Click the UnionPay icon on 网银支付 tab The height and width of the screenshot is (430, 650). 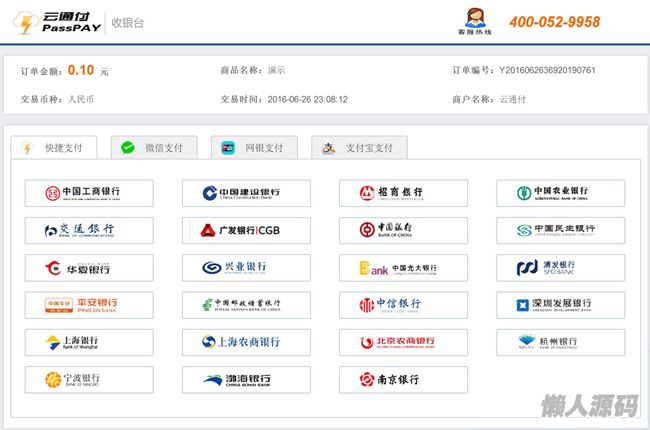pos(228,148)
